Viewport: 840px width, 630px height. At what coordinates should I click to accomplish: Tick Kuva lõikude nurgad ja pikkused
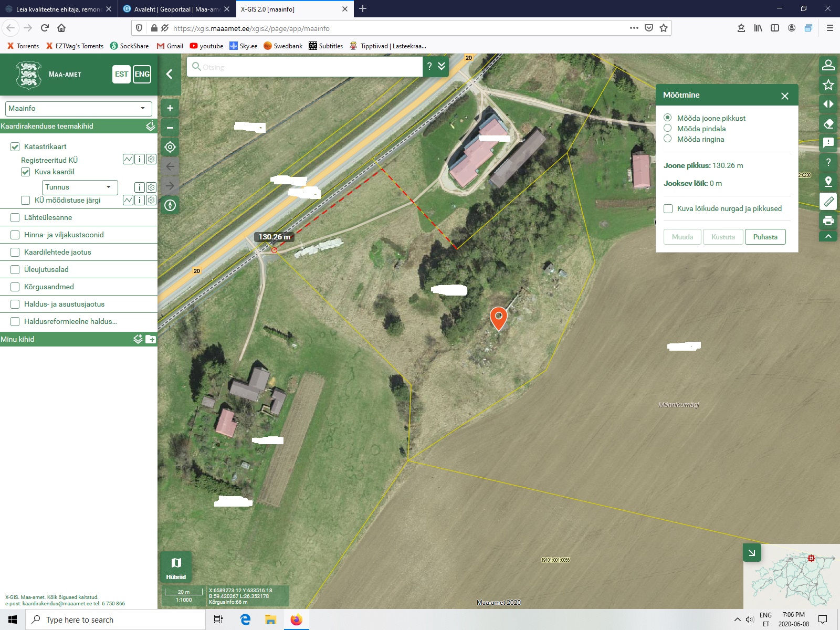[x=668, y=208]
